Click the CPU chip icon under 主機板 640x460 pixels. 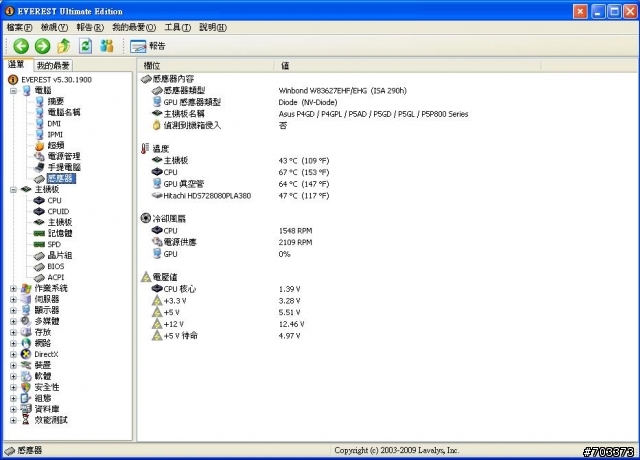[x=39, y=200]
